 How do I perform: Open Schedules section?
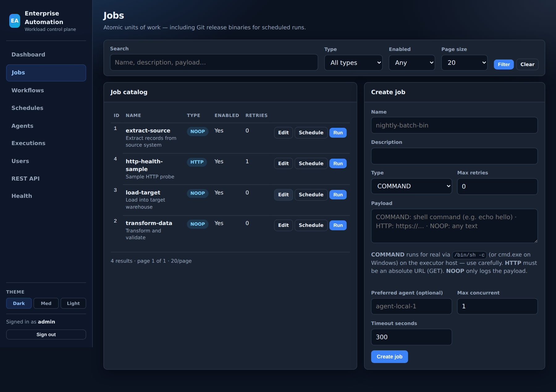pos(46,108)
